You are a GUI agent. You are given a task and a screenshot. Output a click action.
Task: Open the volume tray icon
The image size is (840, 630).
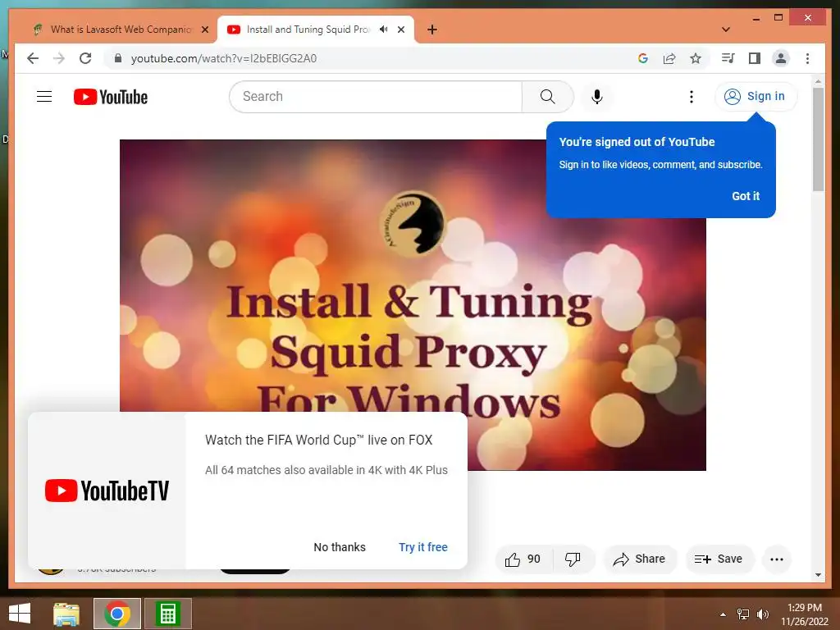click(763, 614)
